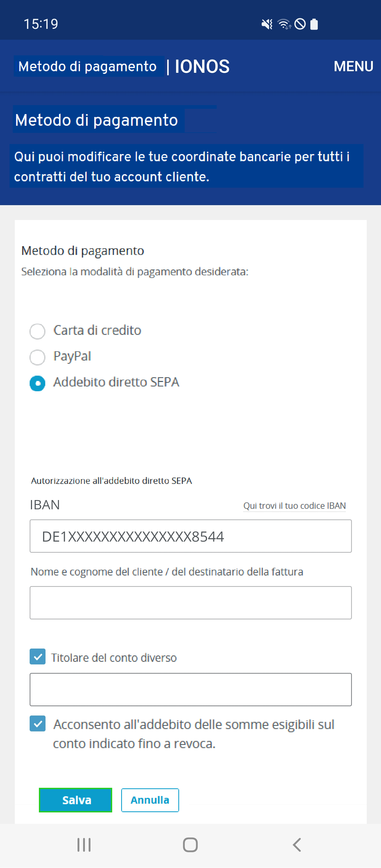
Task: Click the Annulla button
Action: 150,800
